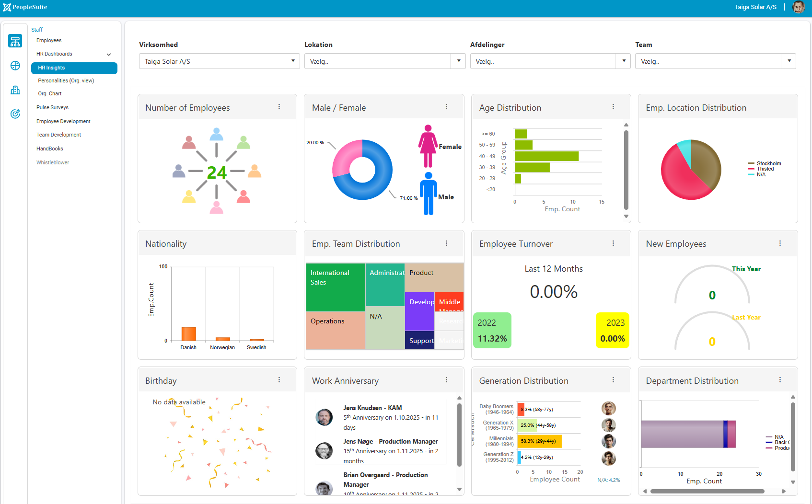Click the target goals icon in rail
Image resolution: width=812 pixels, height=504 pixels.
15,114
